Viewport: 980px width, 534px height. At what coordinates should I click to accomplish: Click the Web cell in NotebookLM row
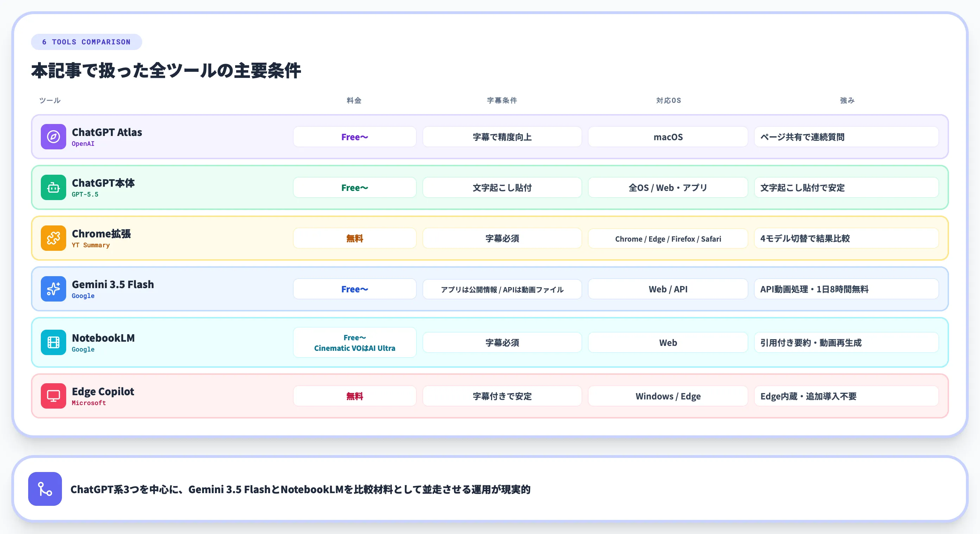[668, 342]
